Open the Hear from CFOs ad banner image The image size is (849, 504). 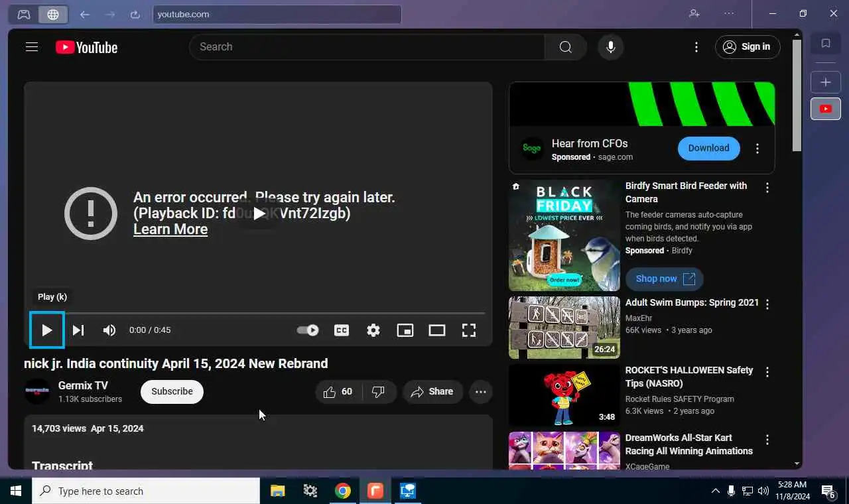pyautogui.click(x=642, y=104)
